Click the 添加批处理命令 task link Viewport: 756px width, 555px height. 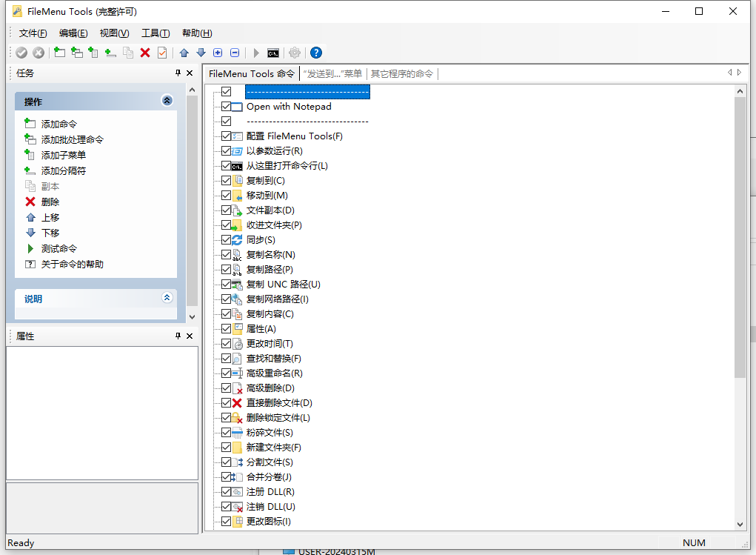(73, 139)
